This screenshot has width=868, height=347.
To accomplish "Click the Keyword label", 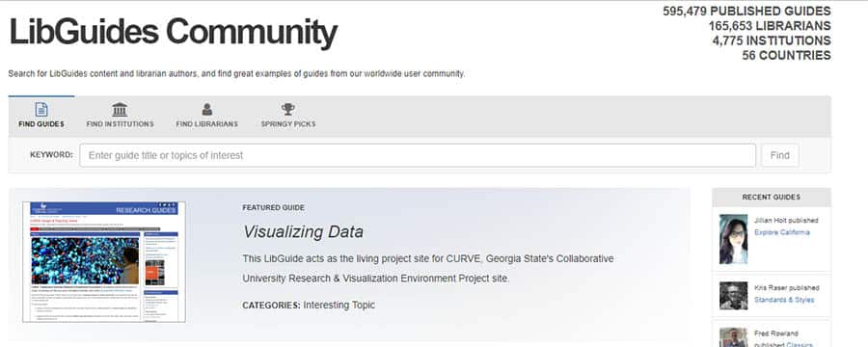I will [51, 155].
